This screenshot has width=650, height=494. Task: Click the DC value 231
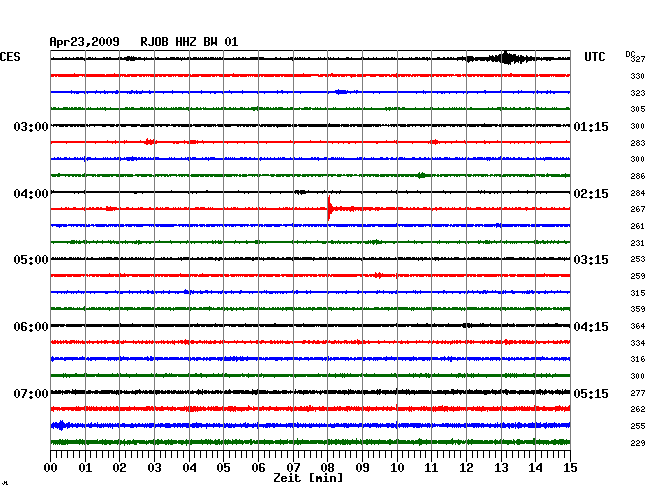coord(638,243)
